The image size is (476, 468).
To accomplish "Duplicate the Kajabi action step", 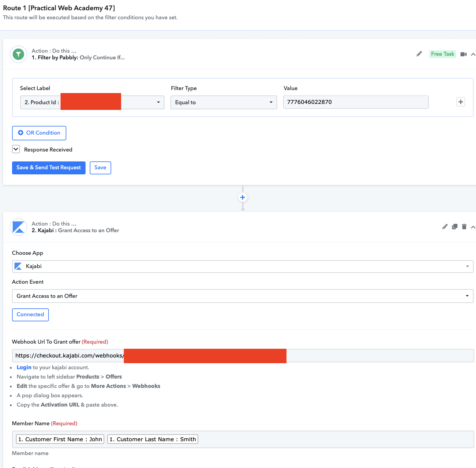I will (x=455, y=227).
